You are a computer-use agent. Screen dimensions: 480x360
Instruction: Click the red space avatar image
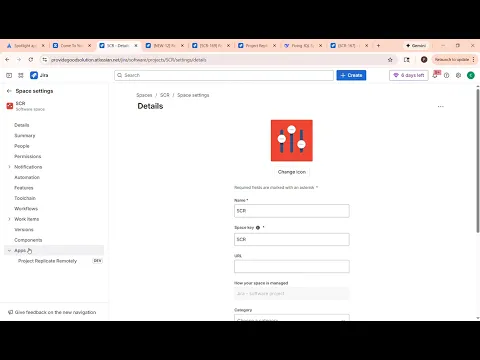click(292, 140)
